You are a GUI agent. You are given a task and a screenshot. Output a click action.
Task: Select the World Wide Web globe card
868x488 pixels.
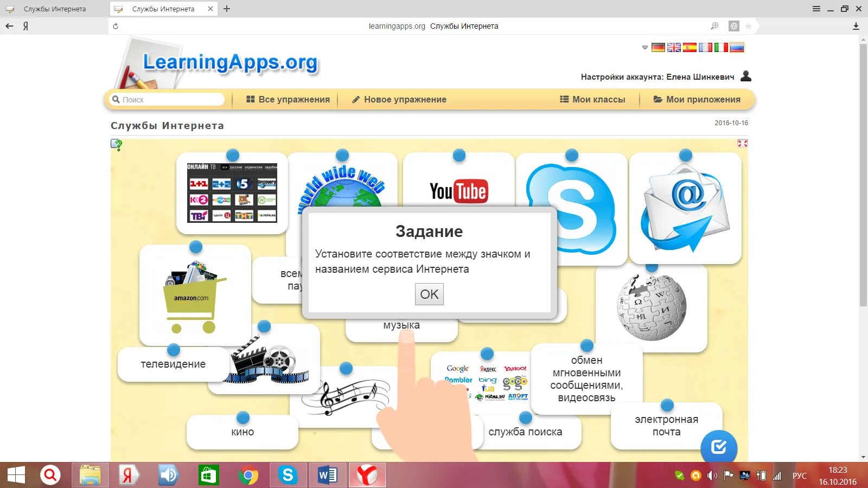342,182
